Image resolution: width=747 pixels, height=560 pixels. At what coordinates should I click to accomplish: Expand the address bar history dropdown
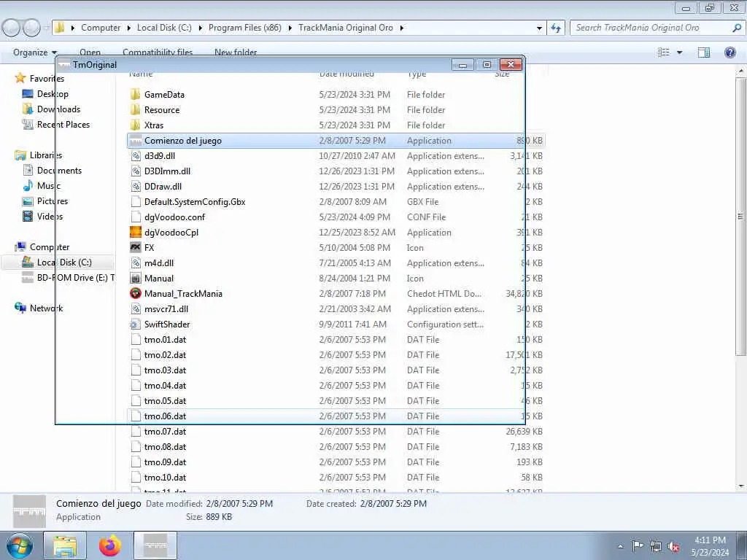click(x=539, y=28)
